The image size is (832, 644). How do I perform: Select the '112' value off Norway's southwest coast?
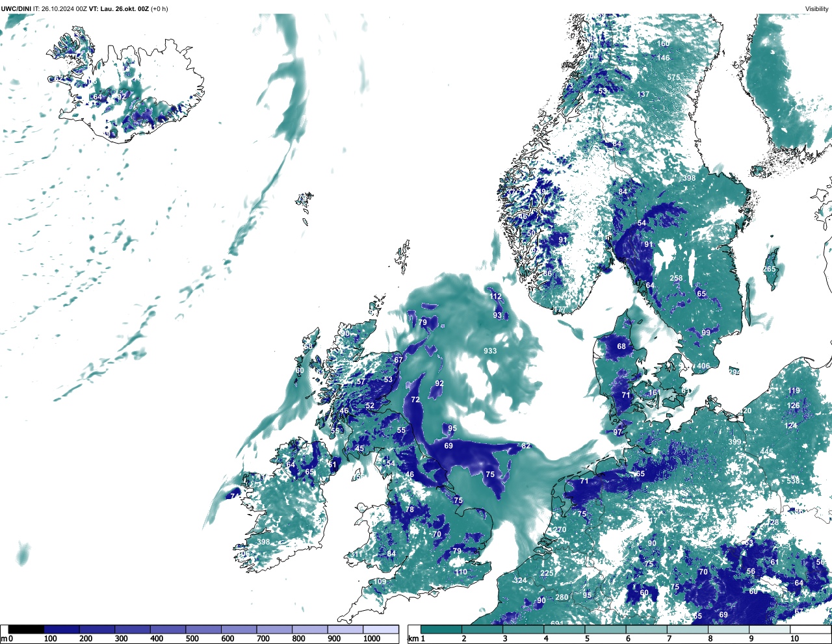point(496,296)
